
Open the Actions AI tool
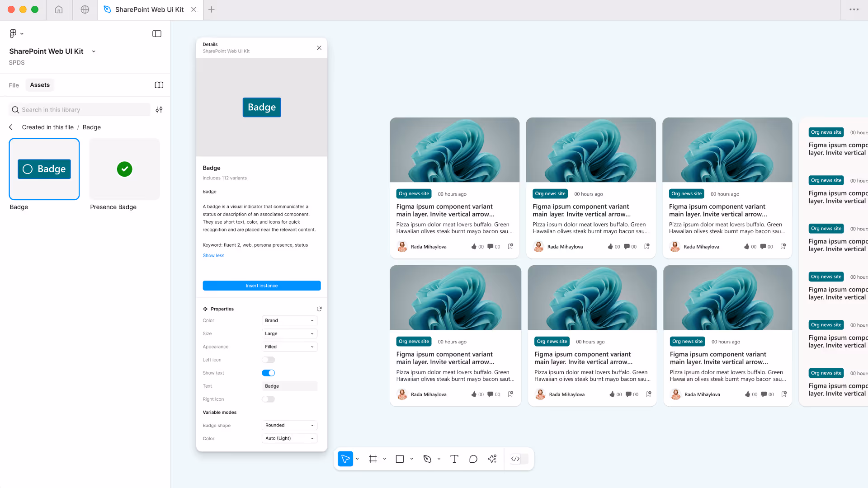[492, 459]
